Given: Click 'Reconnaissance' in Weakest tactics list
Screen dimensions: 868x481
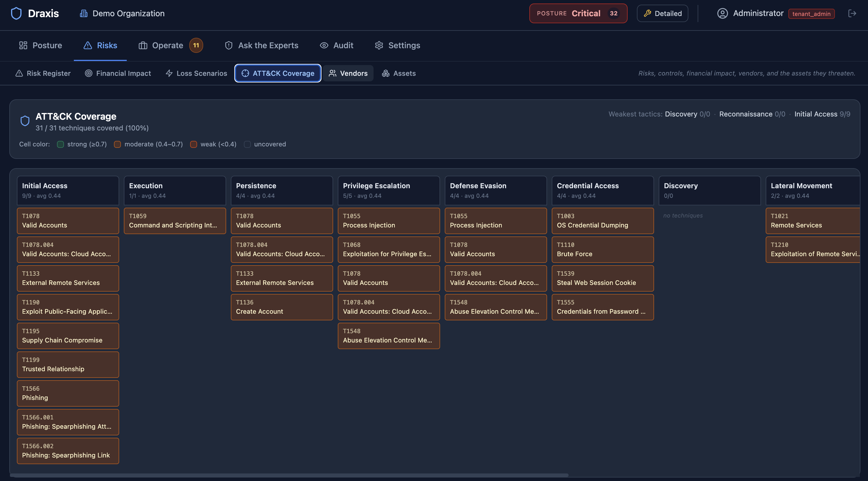Looking at the screenshot, I should tap(746, 114).
